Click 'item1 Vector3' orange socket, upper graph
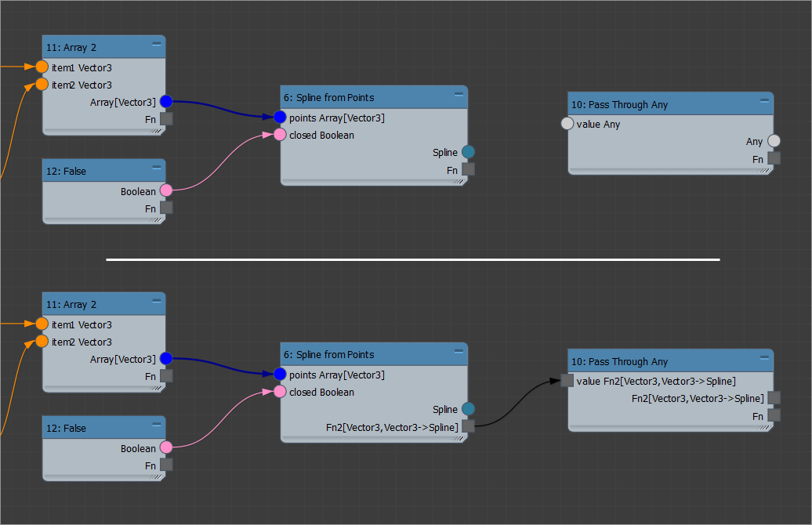The width and height of the screenshot is (812, 525). coord(42,67)
